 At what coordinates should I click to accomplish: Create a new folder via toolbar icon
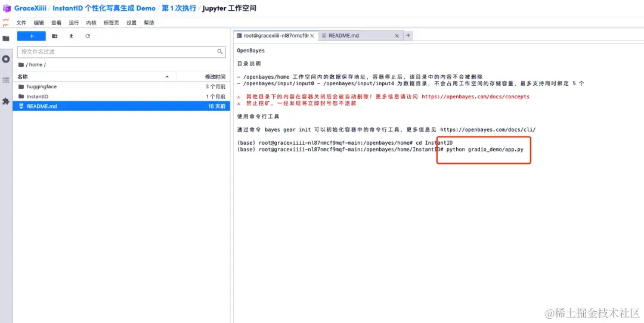[55, 36]
